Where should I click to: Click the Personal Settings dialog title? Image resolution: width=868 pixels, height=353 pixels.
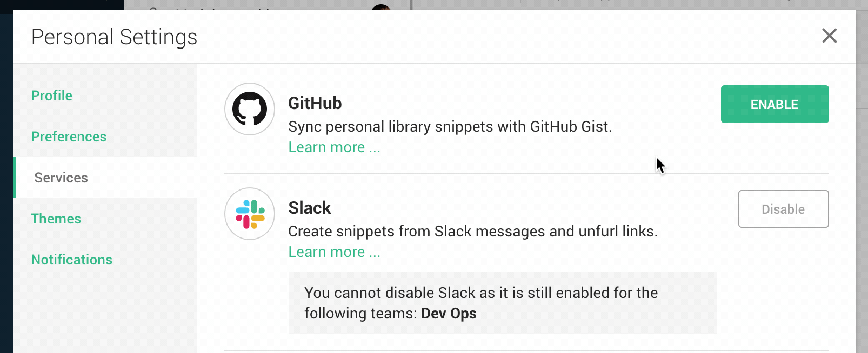coord(113,37)
